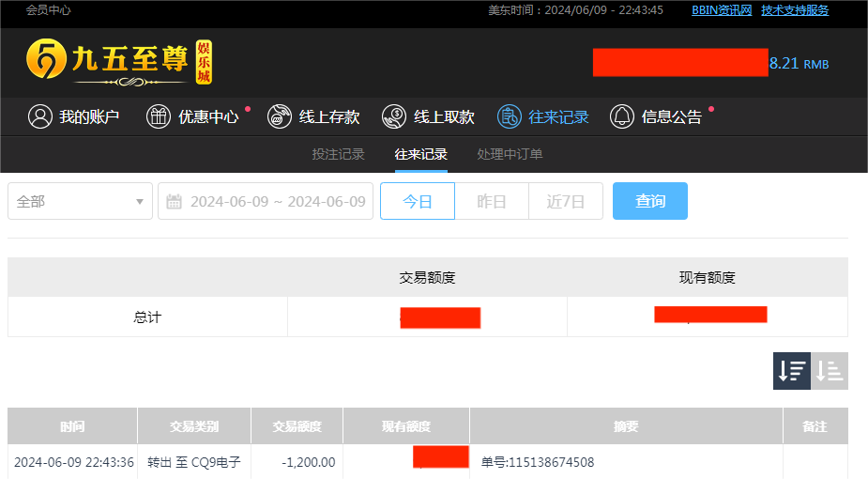Select the 今日 date filter
This screenshot has width=868, height=479.
point(418,202)
